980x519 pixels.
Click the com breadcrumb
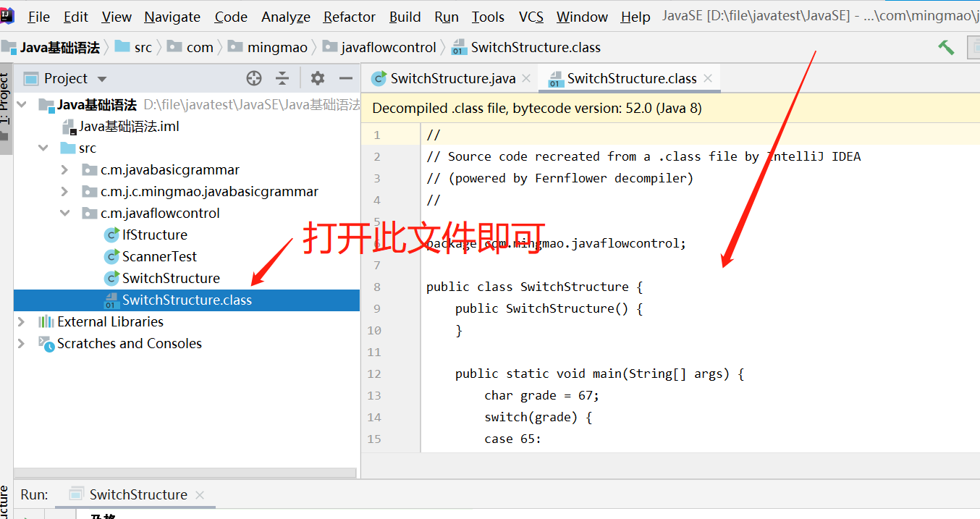coord(200,48)
